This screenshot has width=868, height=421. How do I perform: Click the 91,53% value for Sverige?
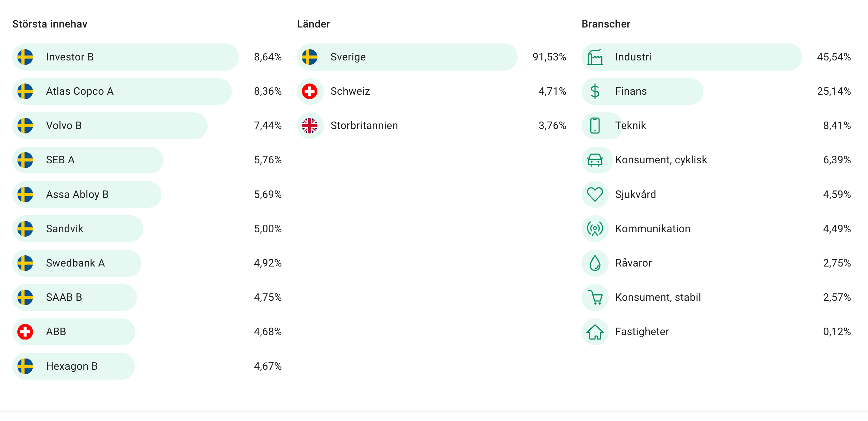click(x=549, y=57)
